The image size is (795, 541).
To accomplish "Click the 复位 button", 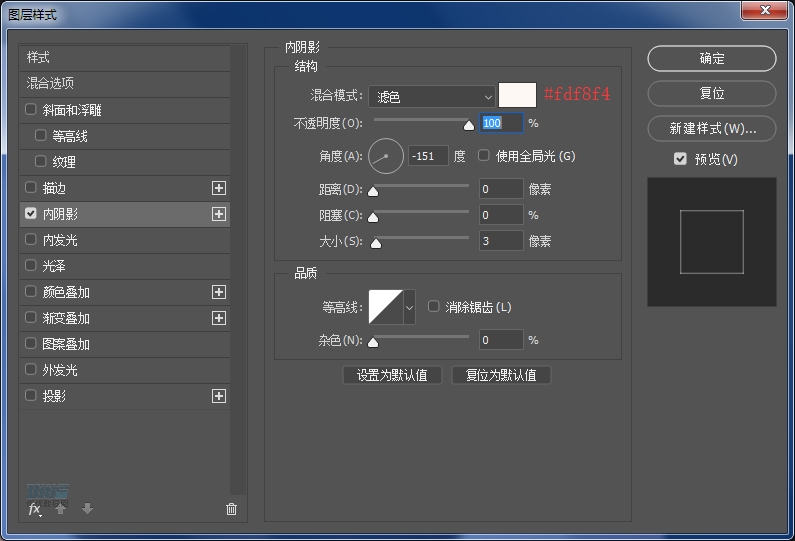I will [x=712, y=93].
